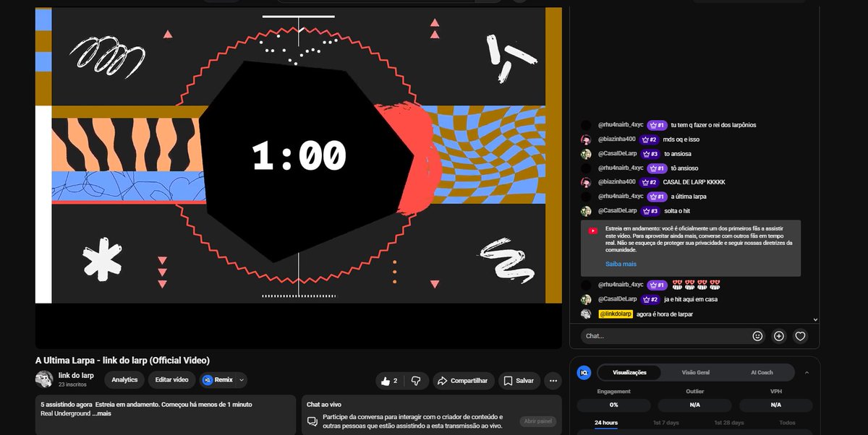Image resolution: width=868 pixels, height=435 pixels.
Task: Click @CasalDeLarp avatar beside 'to ansiosa'
Action: [586, 154]
